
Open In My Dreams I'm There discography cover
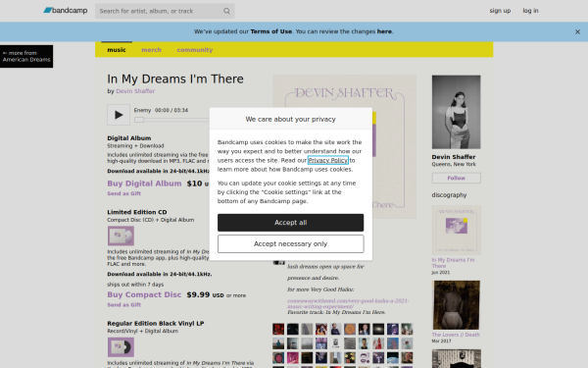456,231
